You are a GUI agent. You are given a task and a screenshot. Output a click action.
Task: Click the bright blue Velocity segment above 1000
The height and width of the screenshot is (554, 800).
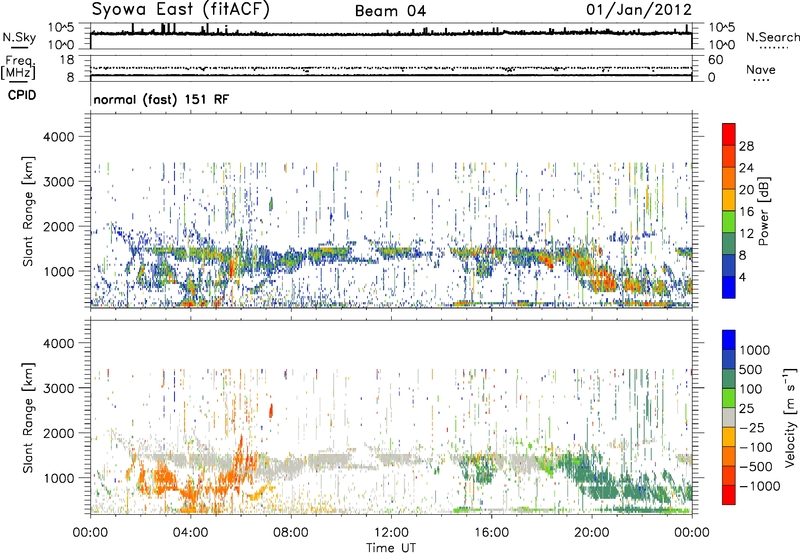coord(729,340)
